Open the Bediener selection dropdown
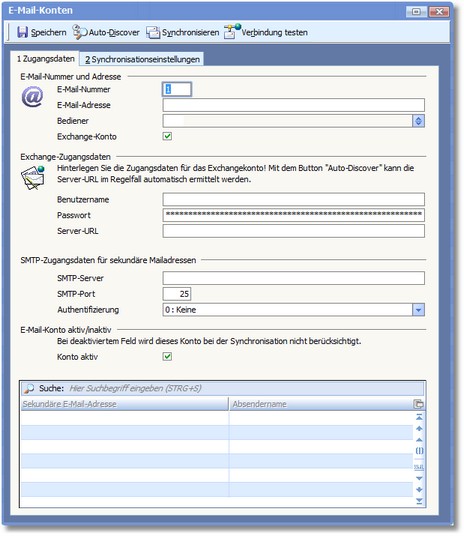The image size is (464, 536). (419, 121)
